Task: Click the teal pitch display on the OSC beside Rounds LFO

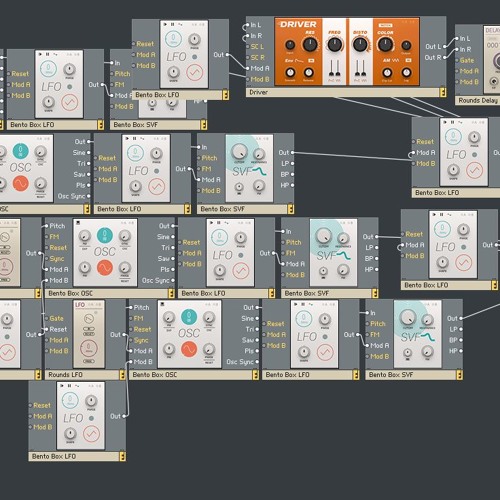Action: click(x=189, y=316)
